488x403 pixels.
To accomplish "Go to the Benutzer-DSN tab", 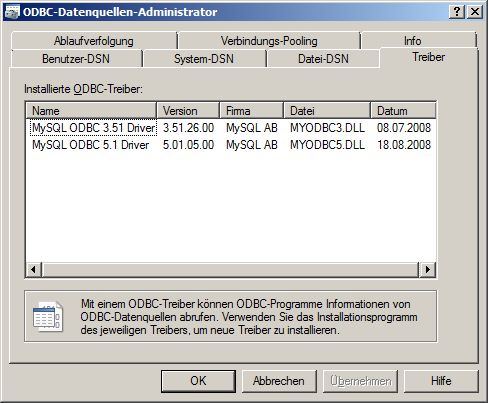I will pos(76,59).
